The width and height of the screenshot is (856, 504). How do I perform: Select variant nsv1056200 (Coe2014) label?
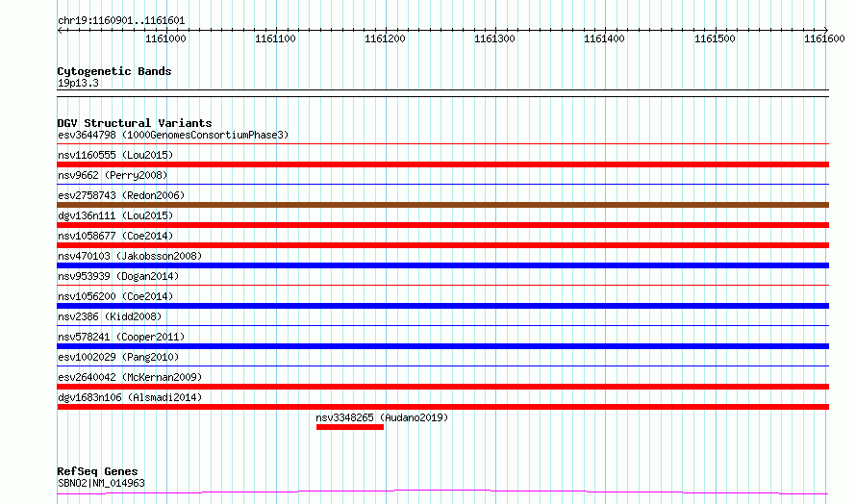click(x=115, y=296)
